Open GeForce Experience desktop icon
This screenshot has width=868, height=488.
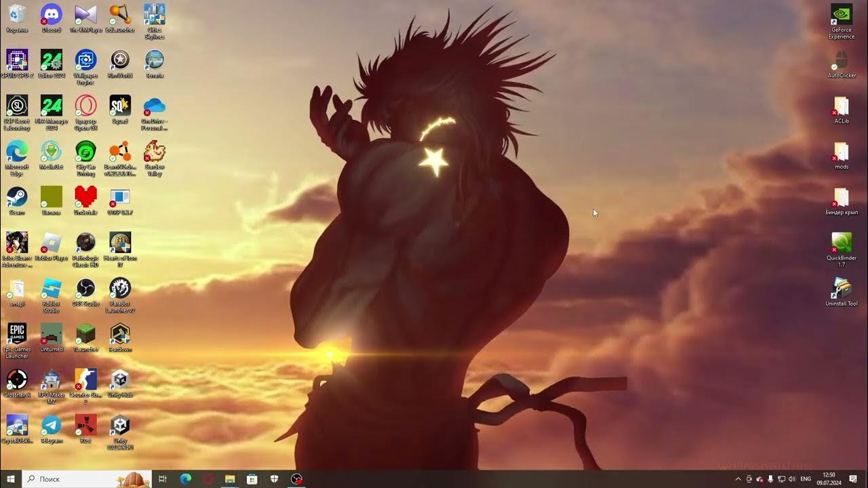[842, 21]
